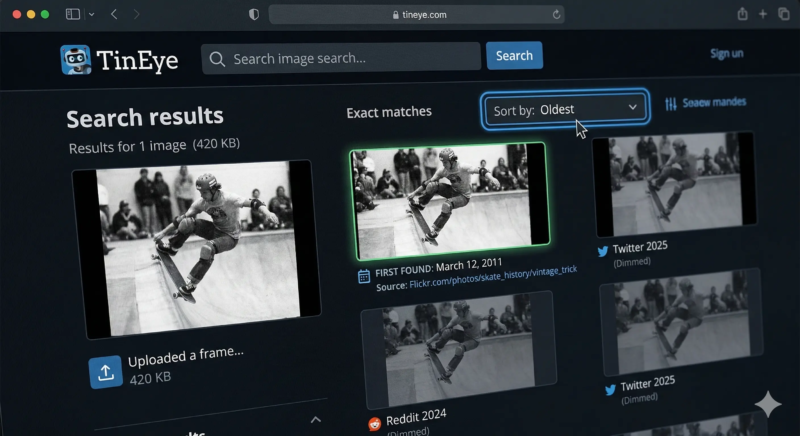Click the Exact matches label
800x436 pixels.
pyautogui.click(x=389, y=112)
